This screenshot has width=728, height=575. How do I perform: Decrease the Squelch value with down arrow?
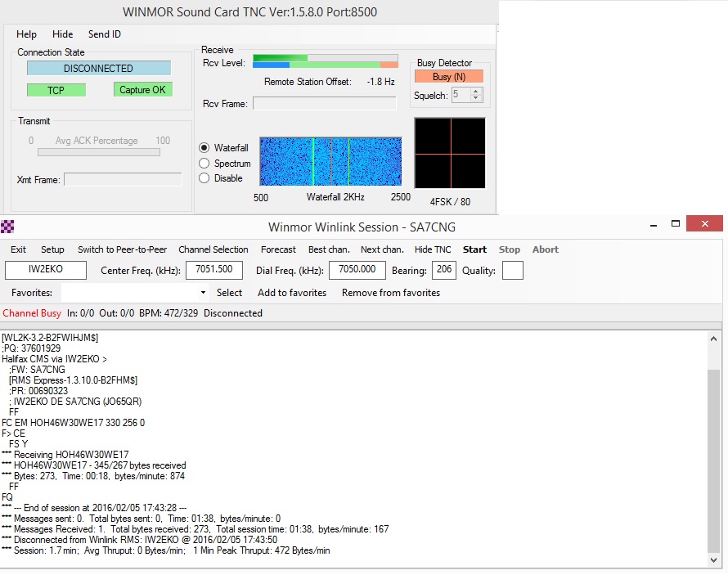pyautogui.click(x=475, y=98)
